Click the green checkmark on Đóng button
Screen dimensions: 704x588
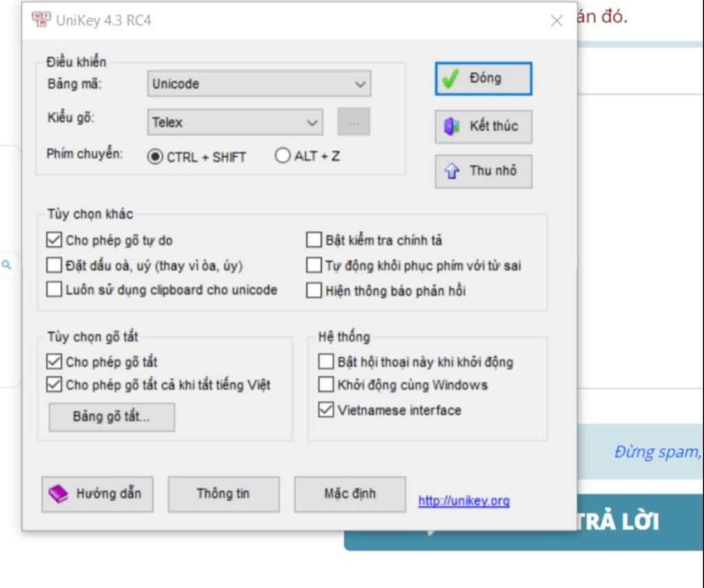450,78
